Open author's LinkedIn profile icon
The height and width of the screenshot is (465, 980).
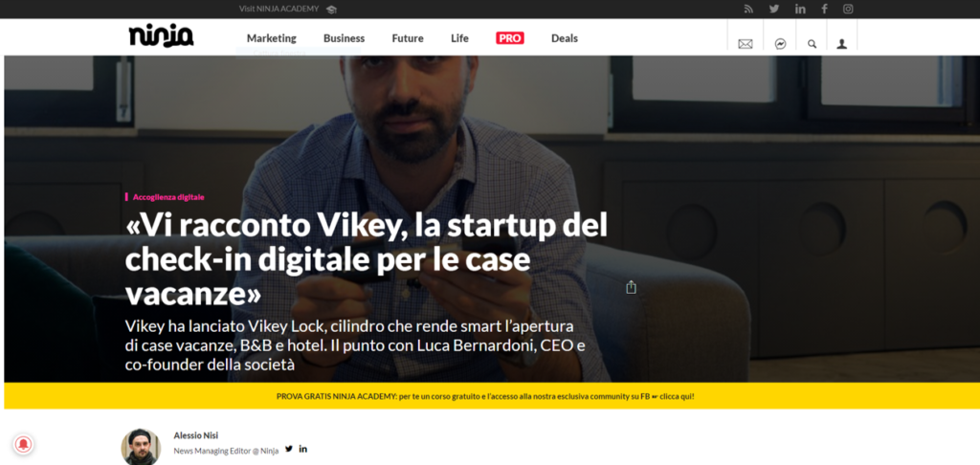coord(303,449)
